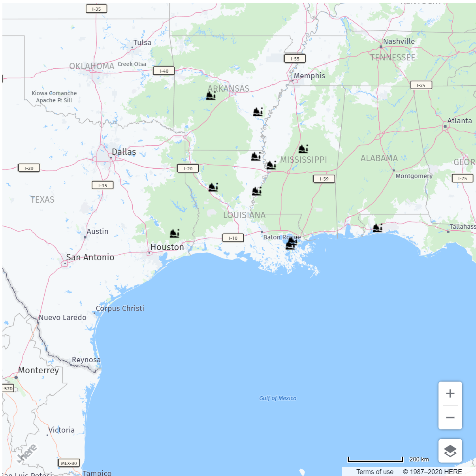Image resolution: width=476 pixels, height=476 pixels.
Task: Click the Nashville city label
Action: (x=399, y=41)
